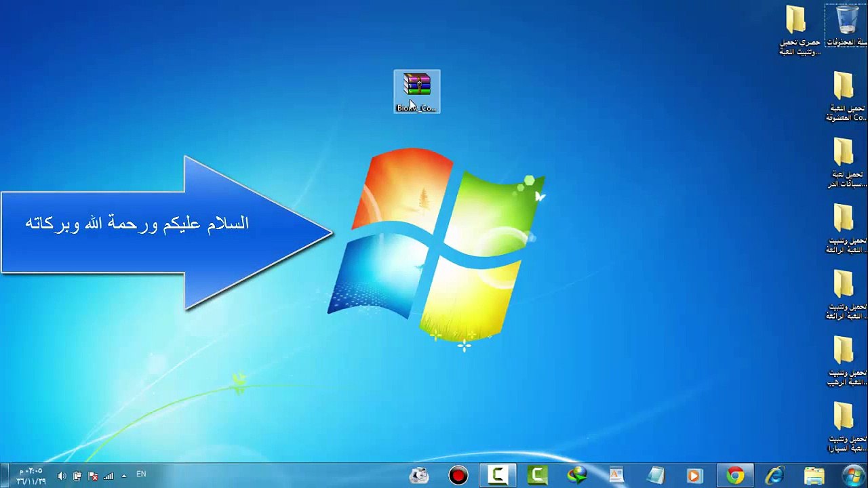Switch to the highlighted Camtasia taskbar button
Screen dimensions: 868x488
coord(498,476)
